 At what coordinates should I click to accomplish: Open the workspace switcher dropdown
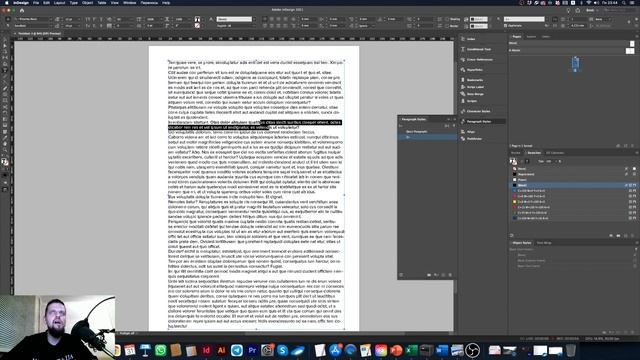[x=593, y=10]
